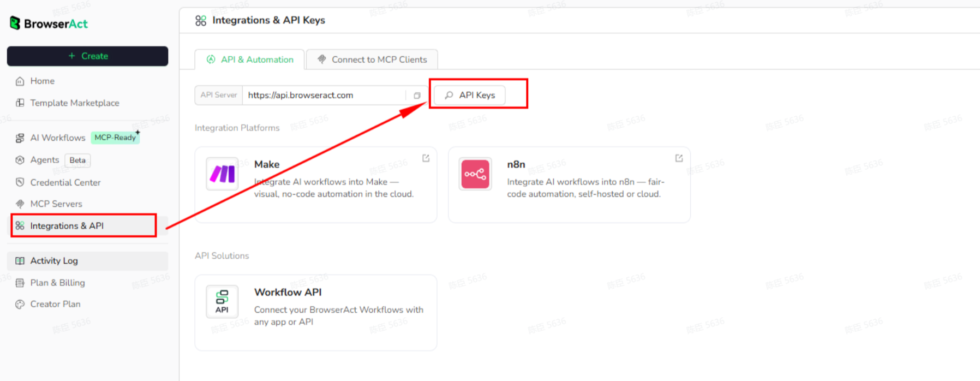Click the copy icon beside API Server URL
The image size is (980, 381).
[x=417, y=96]
